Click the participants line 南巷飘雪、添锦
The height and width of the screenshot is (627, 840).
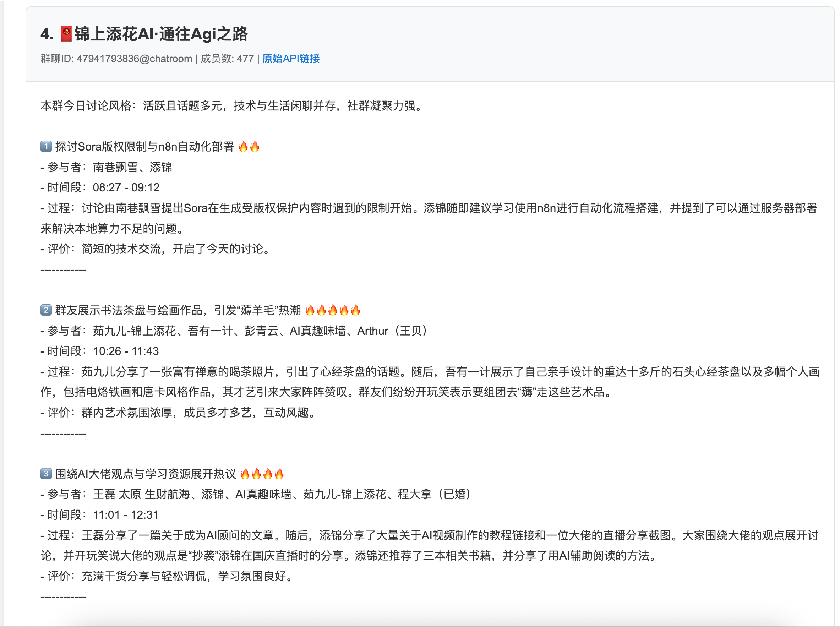pos(132,167)
